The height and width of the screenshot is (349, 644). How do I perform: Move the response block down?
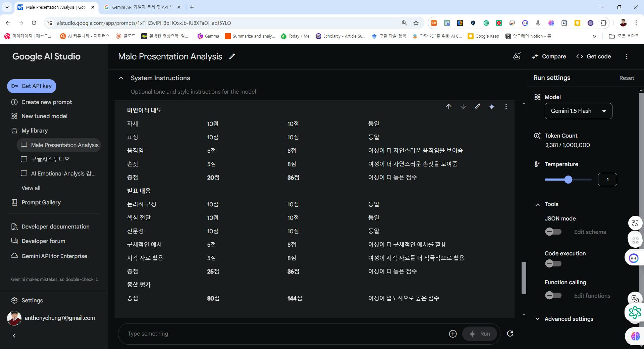click(463, 107)
